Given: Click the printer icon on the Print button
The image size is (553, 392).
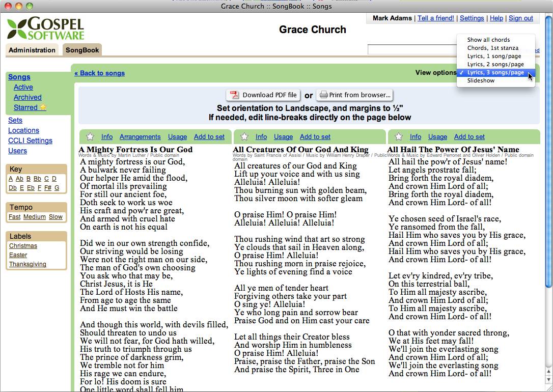Looking at the screenshot, I should (x=324, y=95).
